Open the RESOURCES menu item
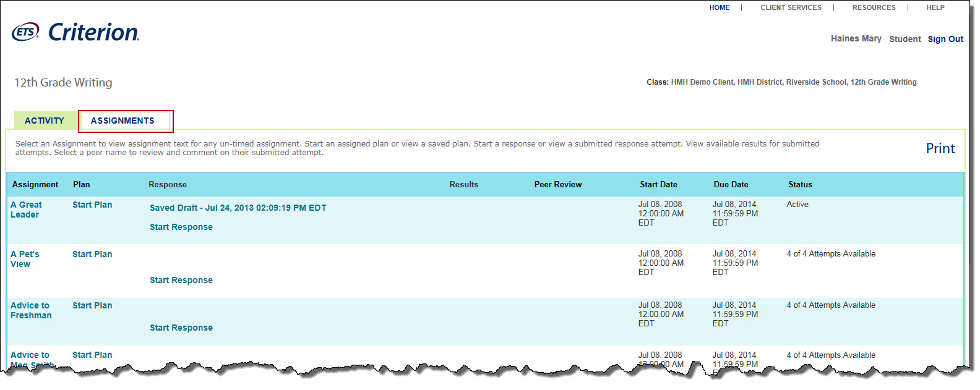 tap(874, 7)
